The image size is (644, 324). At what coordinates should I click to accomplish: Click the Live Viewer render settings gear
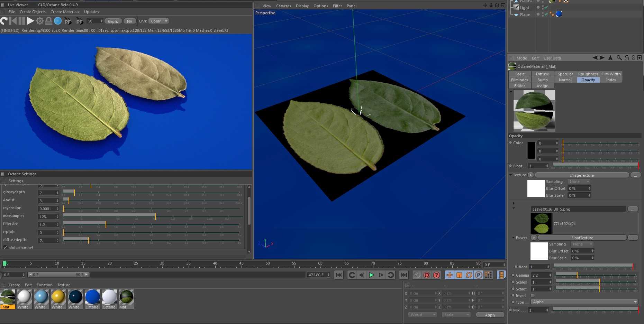coord(40,21)
